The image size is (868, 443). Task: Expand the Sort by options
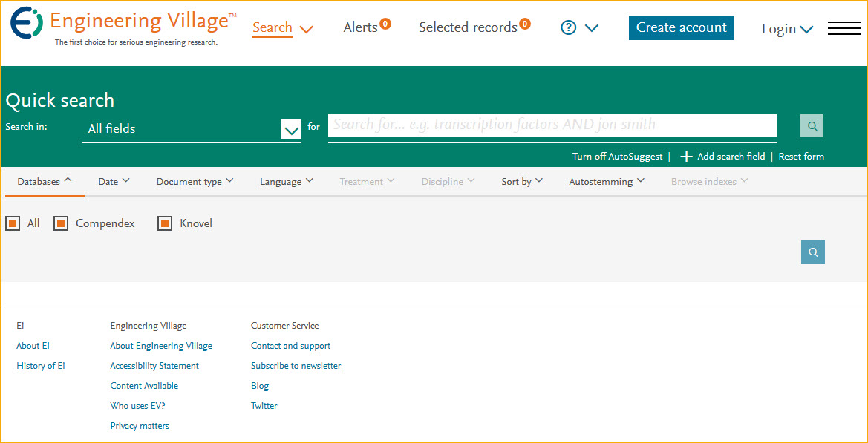pyautogui.click(x=522, y=181)
